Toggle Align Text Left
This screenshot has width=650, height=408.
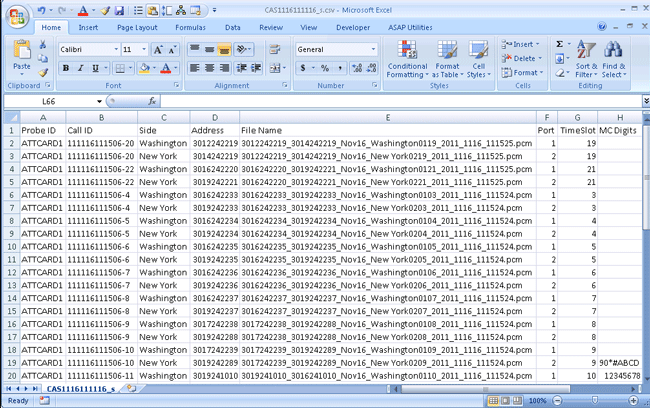pos(194,68)
